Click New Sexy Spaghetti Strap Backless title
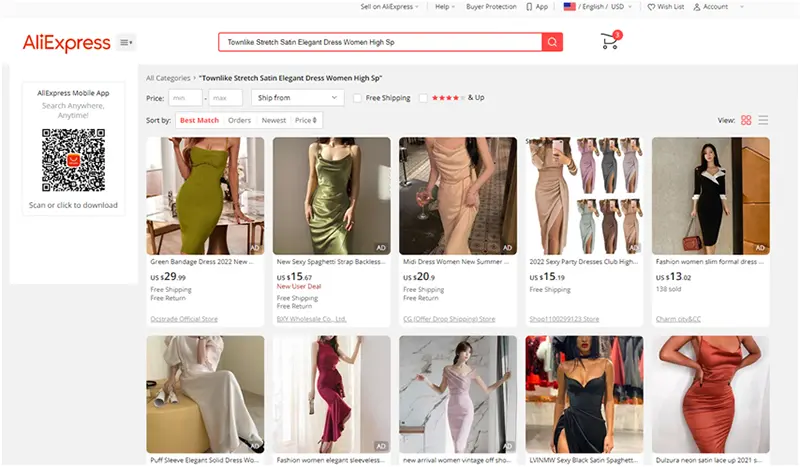 click(331, 262)
